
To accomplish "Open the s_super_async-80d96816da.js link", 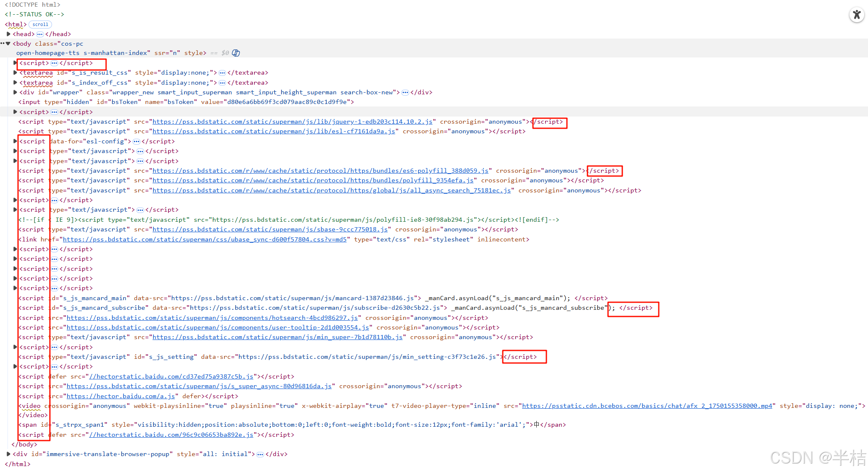I will tap(199, 386).
